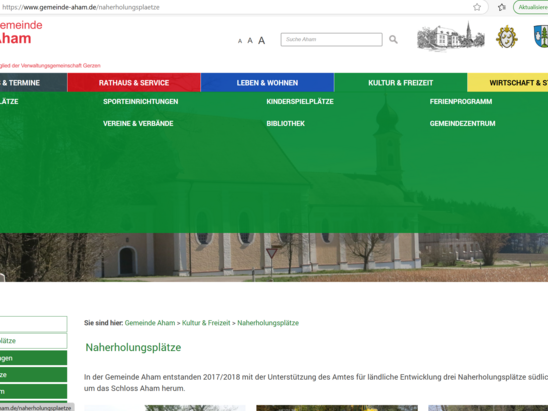Click the Naherholungsplätze page heading
This screenshot has width=548, height=411.
click(x=133, y=347)
